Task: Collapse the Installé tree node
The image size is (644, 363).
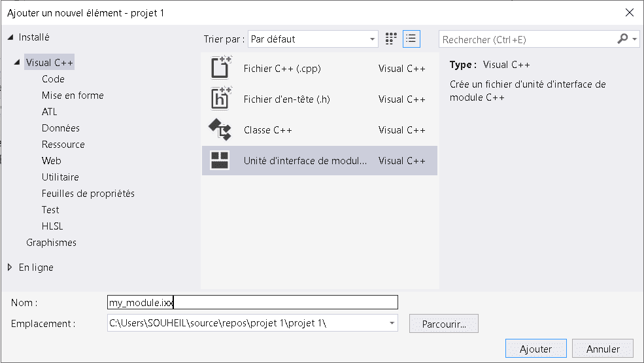Action: click(x=10, y=37)
